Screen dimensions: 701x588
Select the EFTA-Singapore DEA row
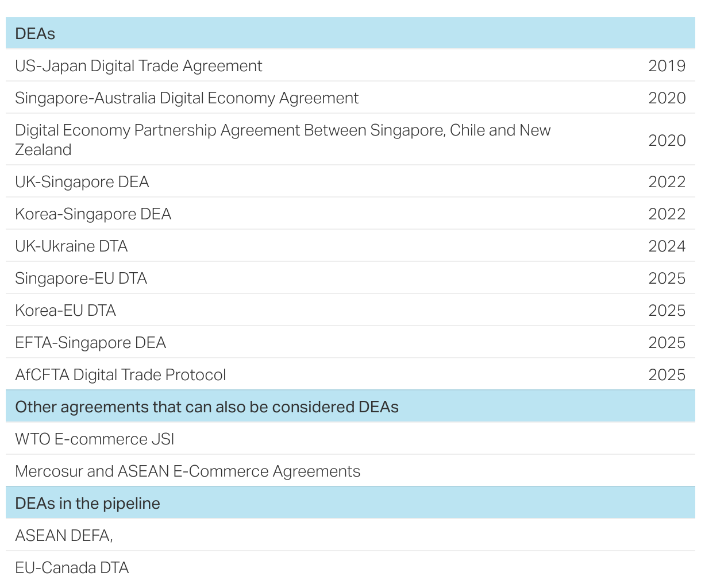[90, 343]
